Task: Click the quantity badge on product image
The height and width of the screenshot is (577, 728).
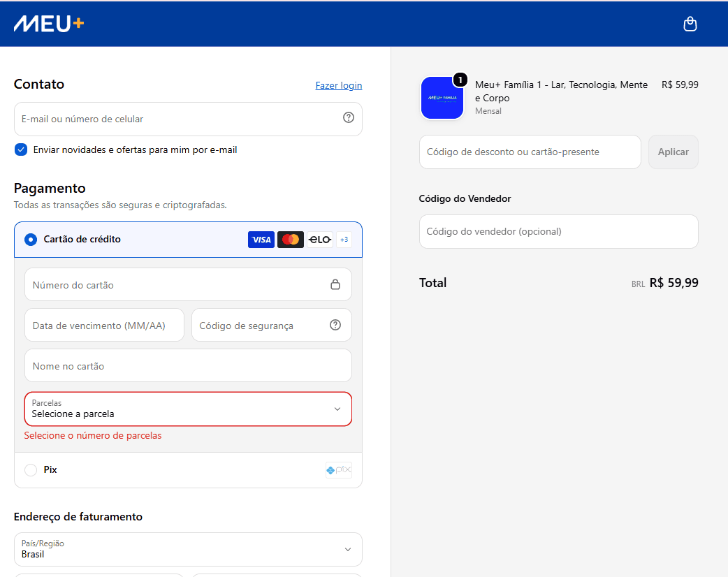Action: click(460, 80)
